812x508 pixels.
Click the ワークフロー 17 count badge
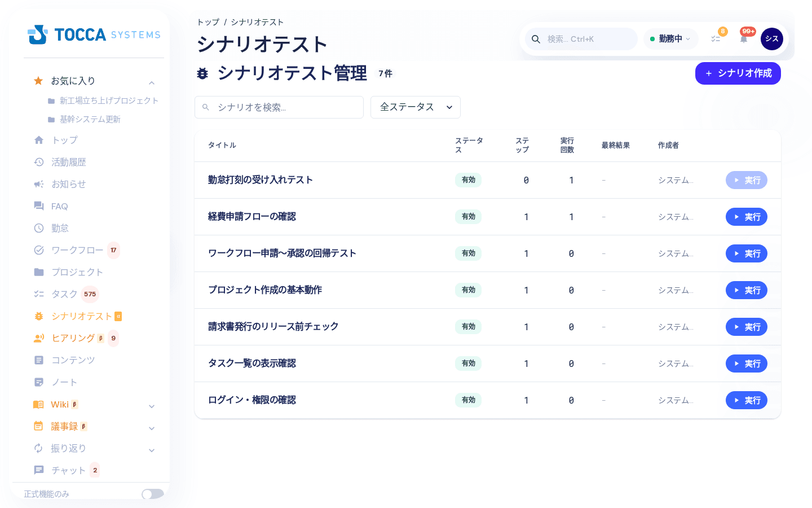click(x=113, y=250)
